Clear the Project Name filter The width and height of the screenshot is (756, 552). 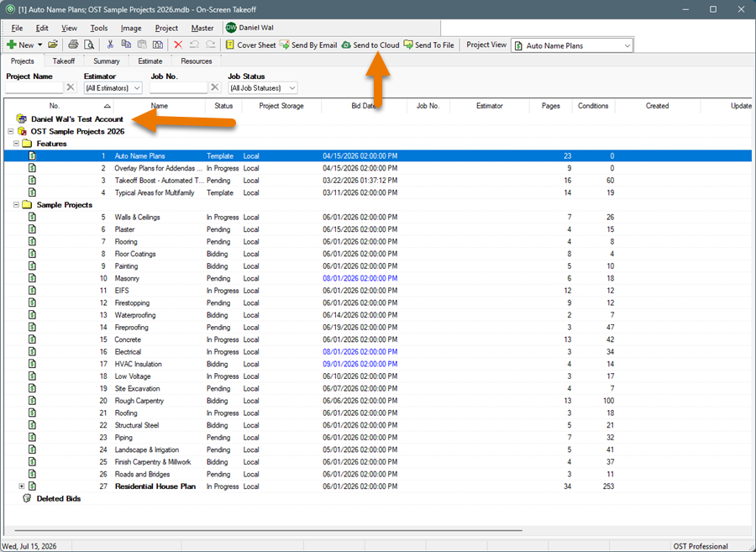(x=71, y=87)
